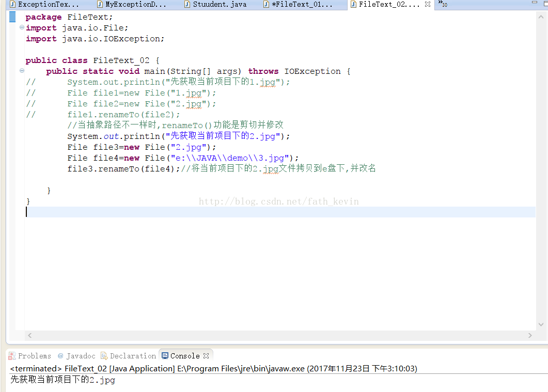Click the File file3=new File("2.jpg") line
The width and height of the screenshot is (548, 392).
[x=142, y=147]
